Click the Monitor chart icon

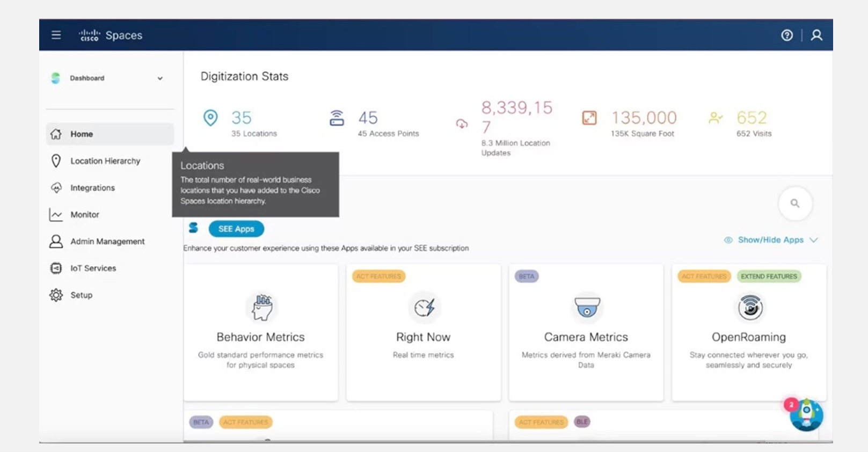click(x=56, y=215)
